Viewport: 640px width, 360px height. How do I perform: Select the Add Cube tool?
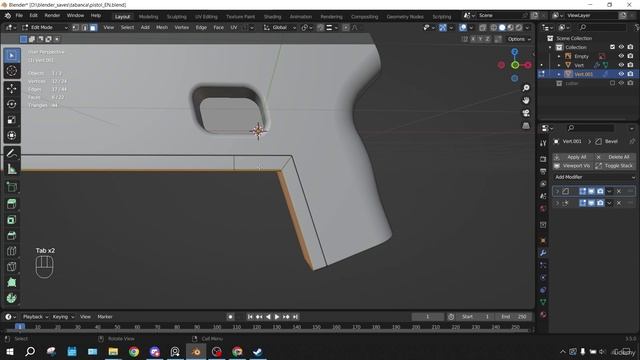pos(12,187)
